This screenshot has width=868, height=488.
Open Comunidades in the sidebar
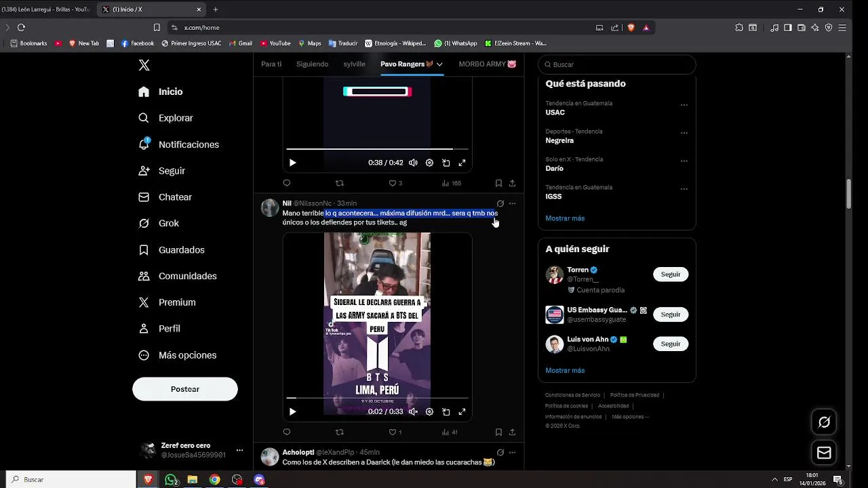click(177, 276)
